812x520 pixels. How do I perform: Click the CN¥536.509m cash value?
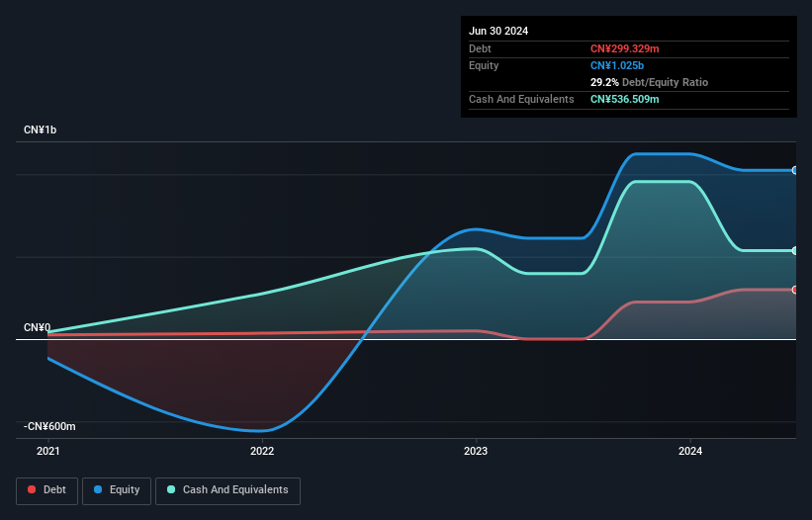pos(624,99)
